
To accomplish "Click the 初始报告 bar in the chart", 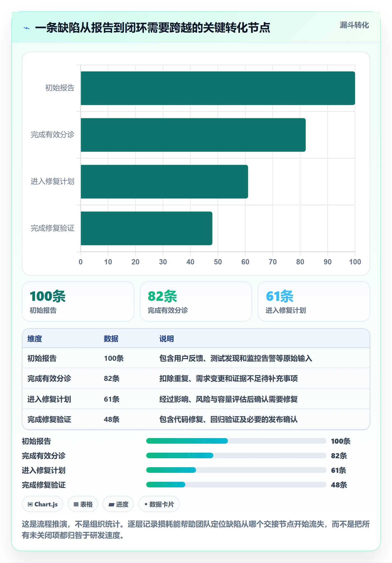I will [x=218, y=88].
